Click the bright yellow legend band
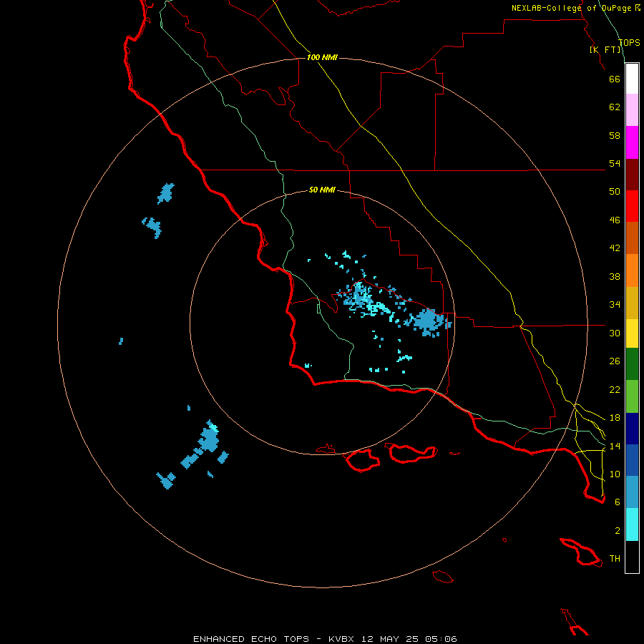The height and width of the screenshot is (644, 644). 632,333
